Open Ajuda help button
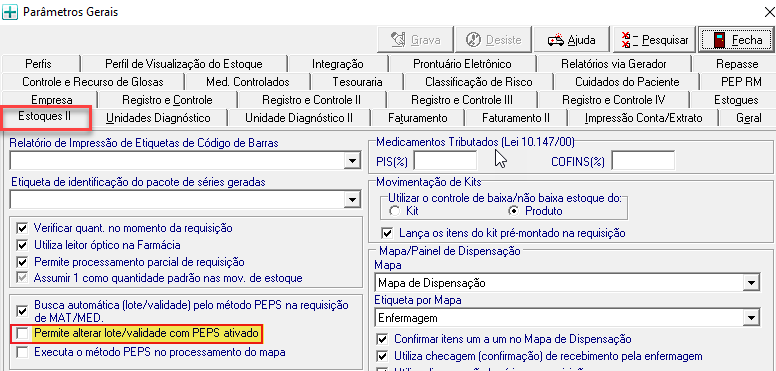The height and width of the screenshot is (371, 776). pyautogui.click(x=572, y=40)
